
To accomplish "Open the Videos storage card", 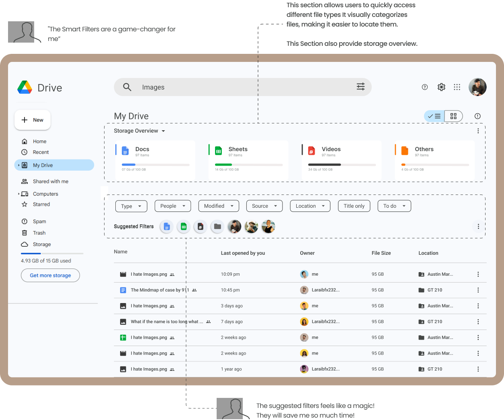I will [342, 160].
